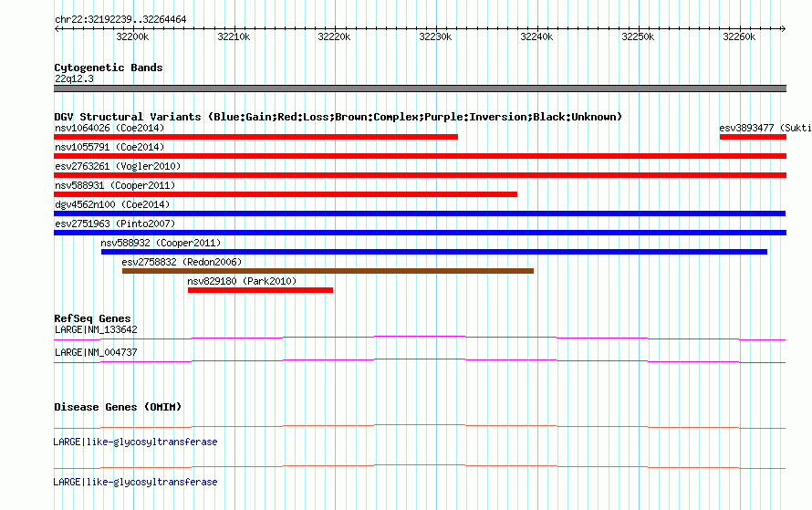Open the lower LARGE|like-glycosyltransferase OMIM link

pos(135,482)
